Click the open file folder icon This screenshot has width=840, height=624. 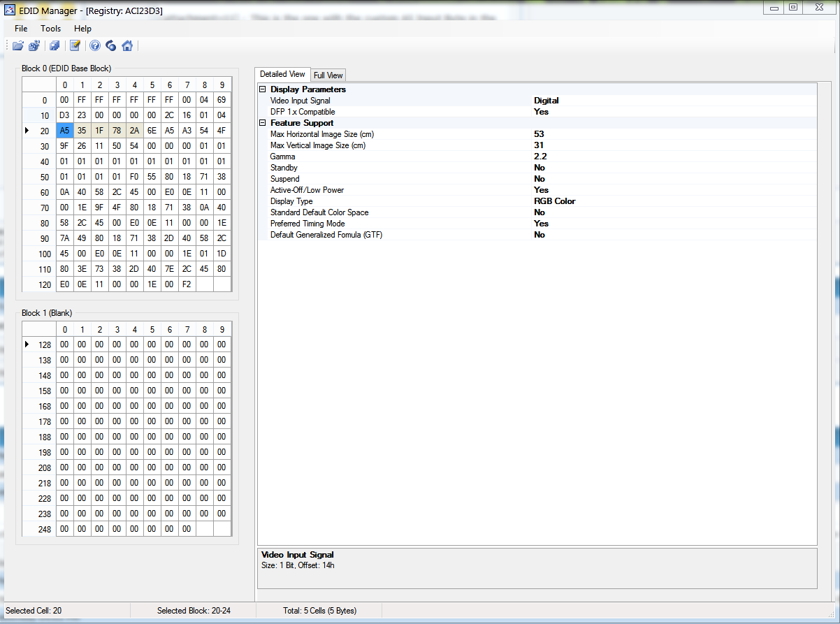(x=18, y=46)
